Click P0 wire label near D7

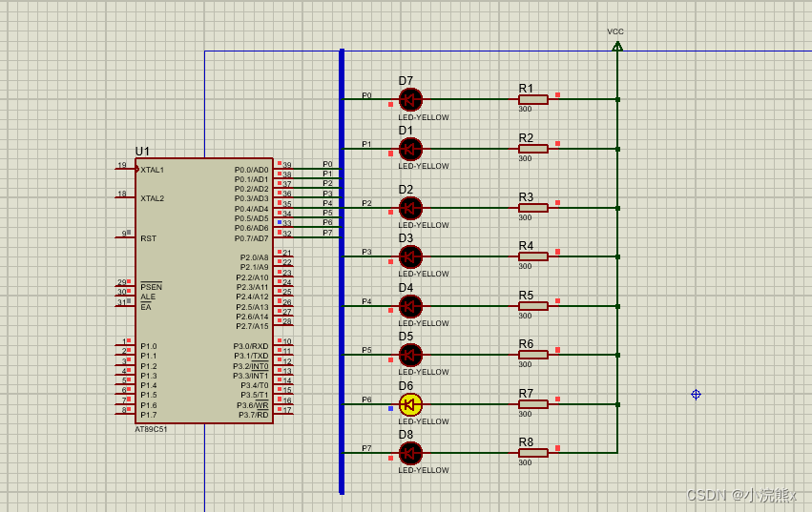click(366, 95)
